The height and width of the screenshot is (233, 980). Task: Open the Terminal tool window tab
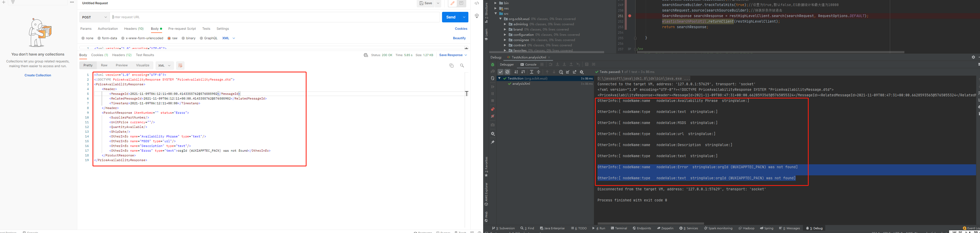click(619, 229)
